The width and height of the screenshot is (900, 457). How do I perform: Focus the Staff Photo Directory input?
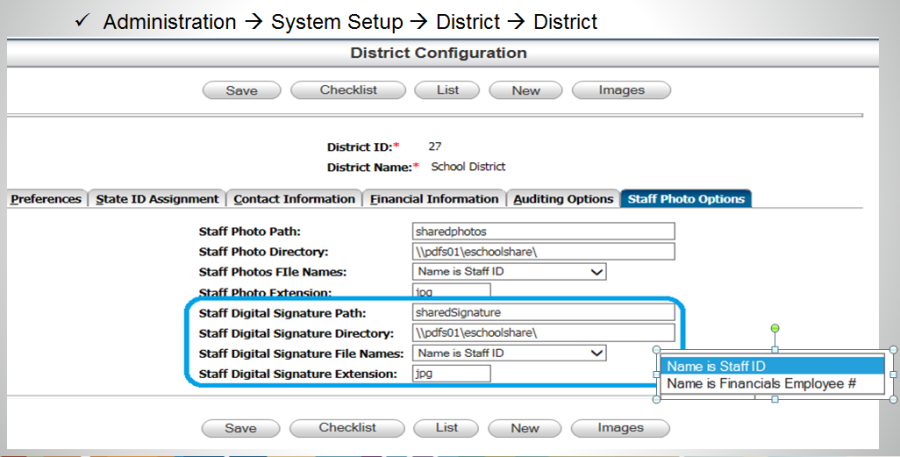(x=543, y=251)
